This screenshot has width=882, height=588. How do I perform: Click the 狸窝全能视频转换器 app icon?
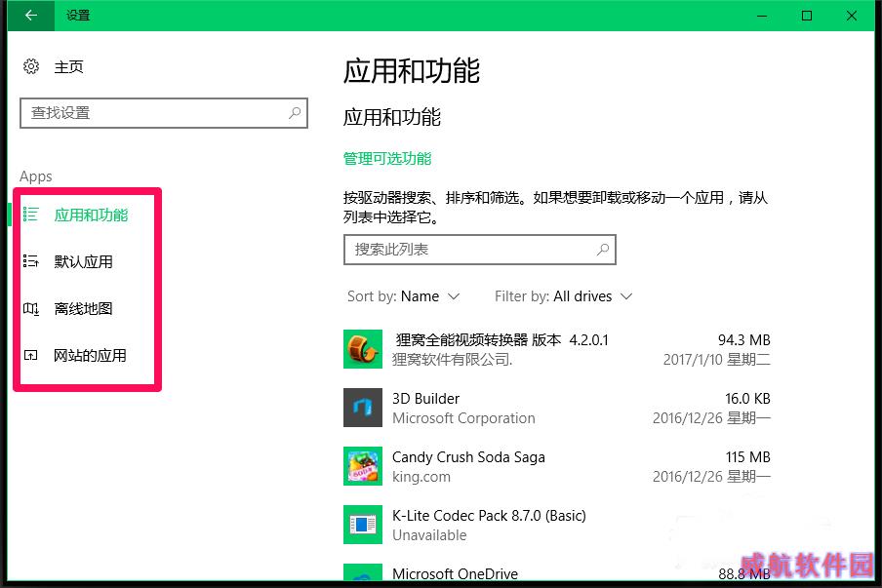[x=363, y=349]
